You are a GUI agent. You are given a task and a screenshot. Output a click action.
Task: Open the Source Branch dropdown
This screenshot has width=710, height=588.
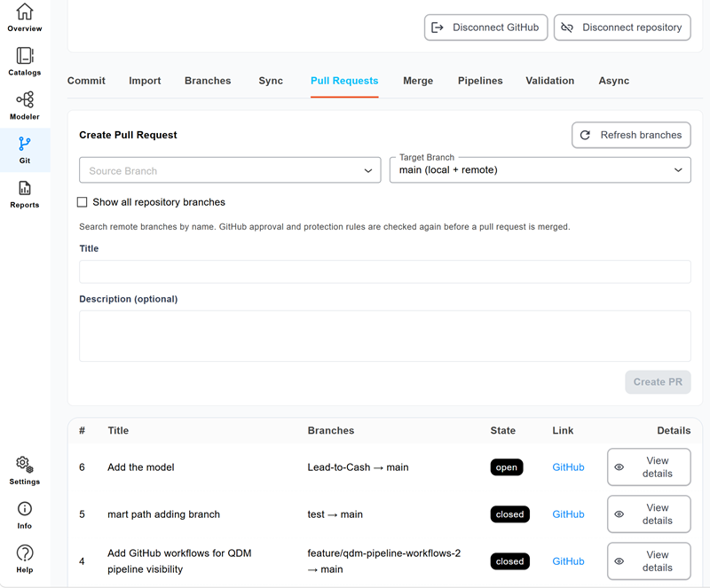(230, 170)
